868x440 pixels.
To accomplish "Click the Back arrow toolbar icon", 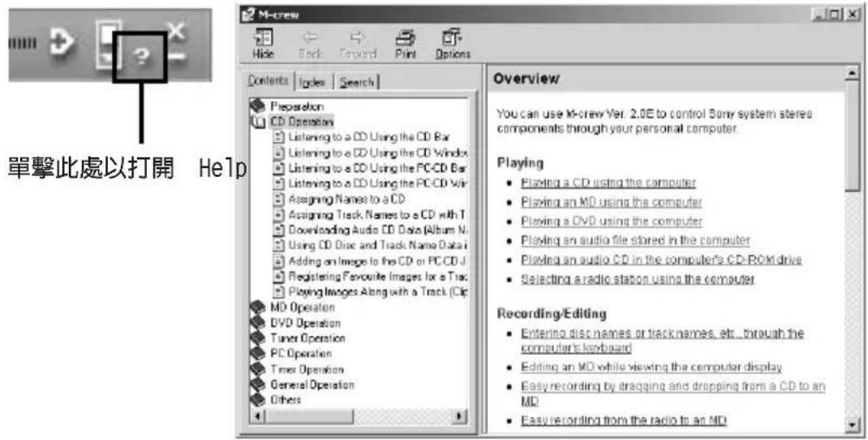I will coord(311,44).
